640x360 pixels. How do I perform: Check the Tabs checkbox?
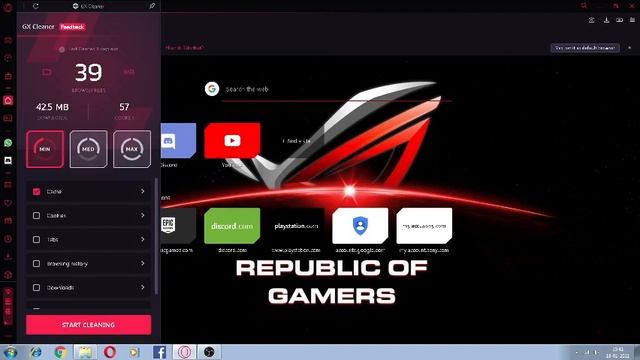pos(36,239)
